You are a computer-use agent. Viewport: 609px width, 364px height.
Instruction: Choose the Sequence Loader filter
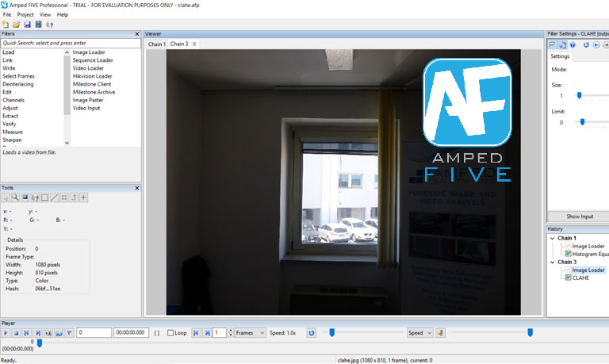[x=93, y=60]
